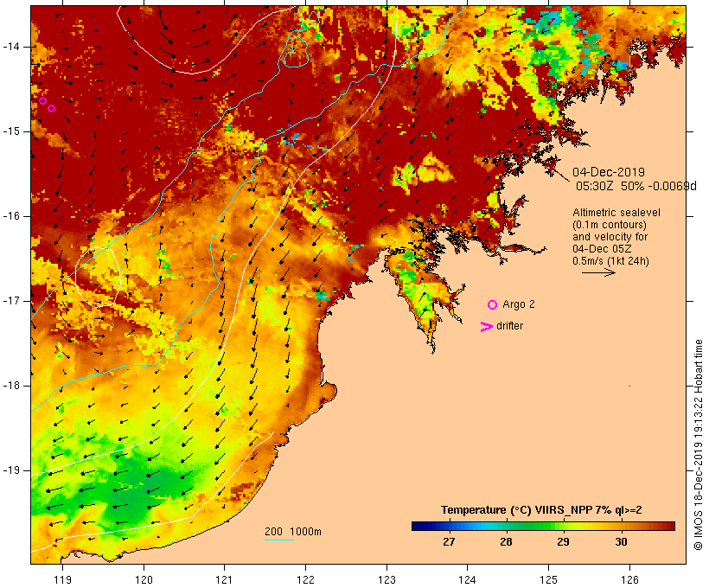Select the '04-Dec-2019' date text
The image size is (709, 588).
click(609, 172)
